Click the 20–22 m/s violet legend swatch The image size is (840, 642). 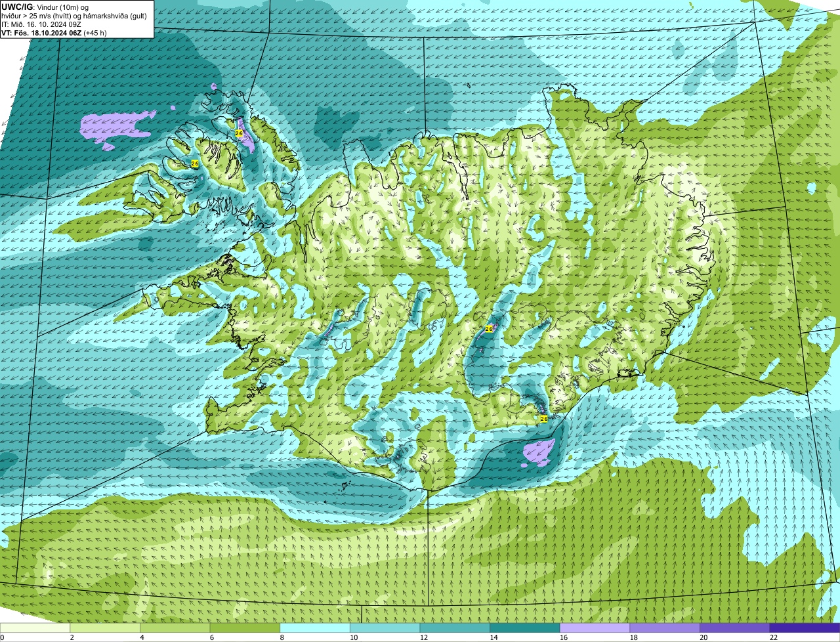coord(734,628)
